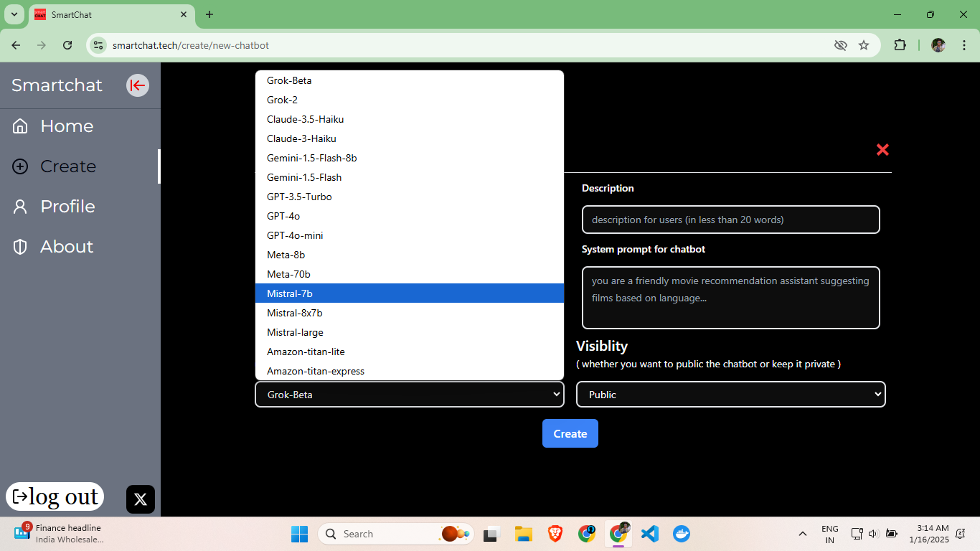Screen dimensions: 980x551
Task: Click the Create plus-circle icon
Action: pyautogui.click(x=20, y=166)
